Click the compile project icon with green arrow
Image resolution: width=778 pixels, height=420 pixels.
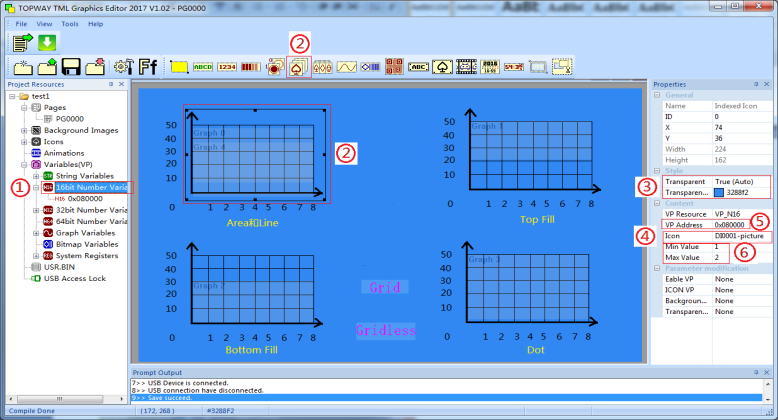coord(22,43)
